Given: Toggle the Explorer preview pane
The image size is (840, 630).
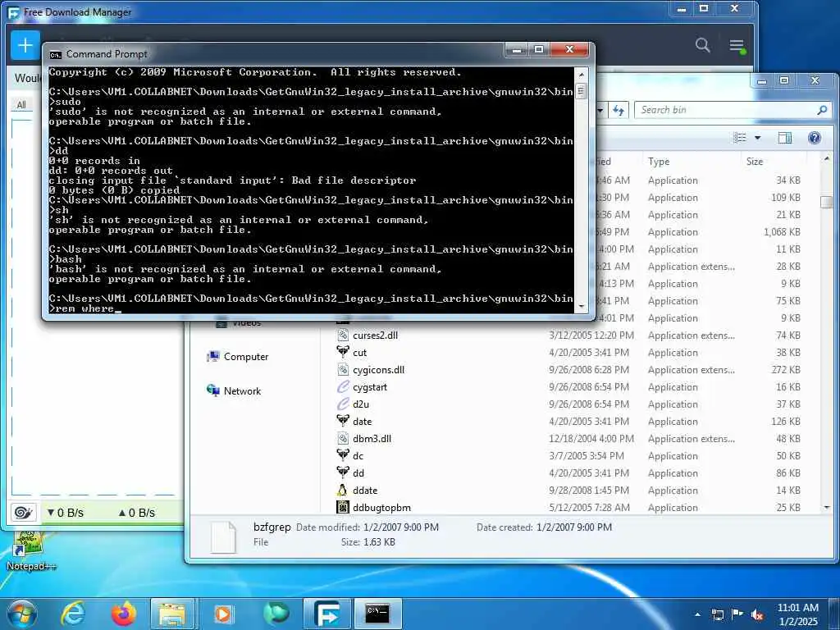Looking at the screenshot, I should click(x=785, y=138).
